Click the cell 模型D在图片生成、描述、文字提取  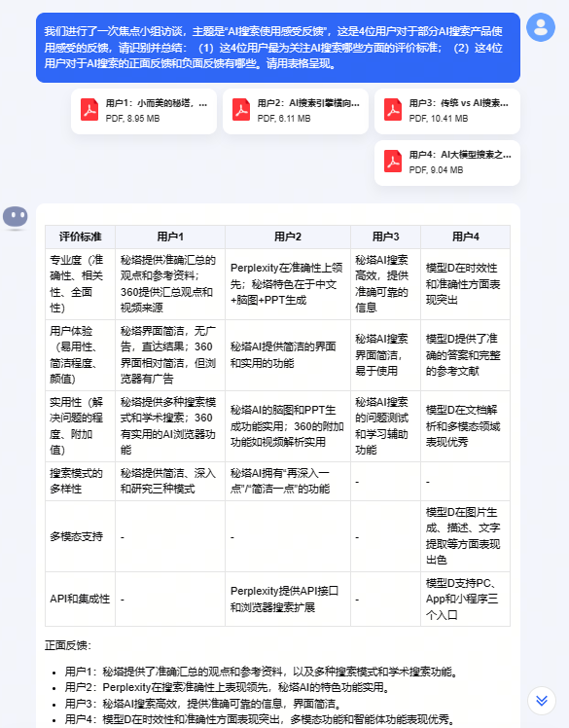point(466,536)
